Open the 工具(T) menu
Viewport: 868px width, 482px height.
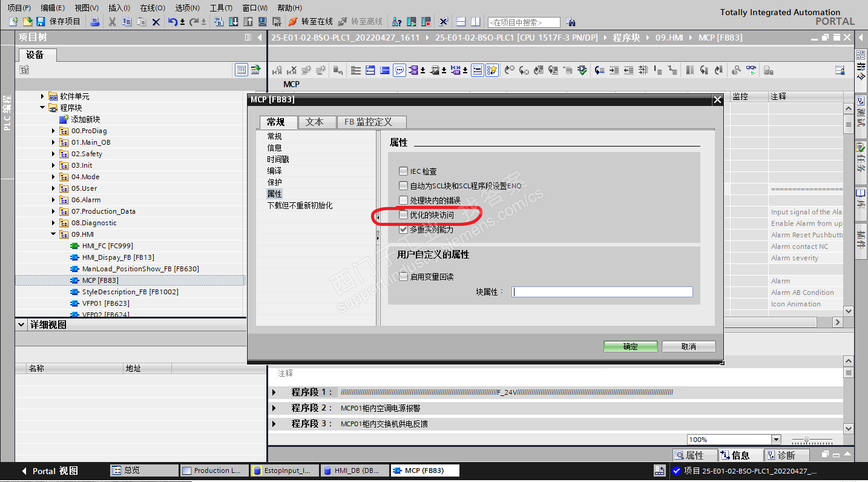coord(221,8)
